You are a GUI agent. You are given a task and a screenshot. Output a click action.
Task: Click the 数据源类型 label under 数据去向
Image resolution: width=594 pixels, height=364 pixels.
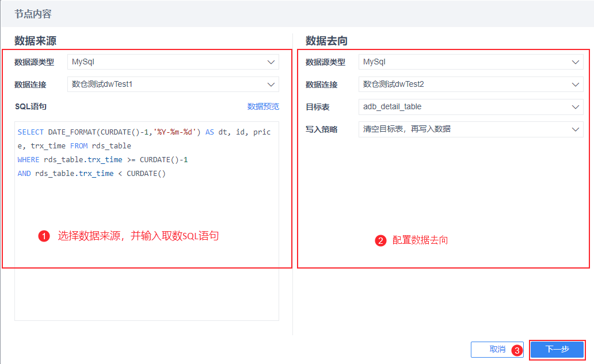(x=325, y=62)
